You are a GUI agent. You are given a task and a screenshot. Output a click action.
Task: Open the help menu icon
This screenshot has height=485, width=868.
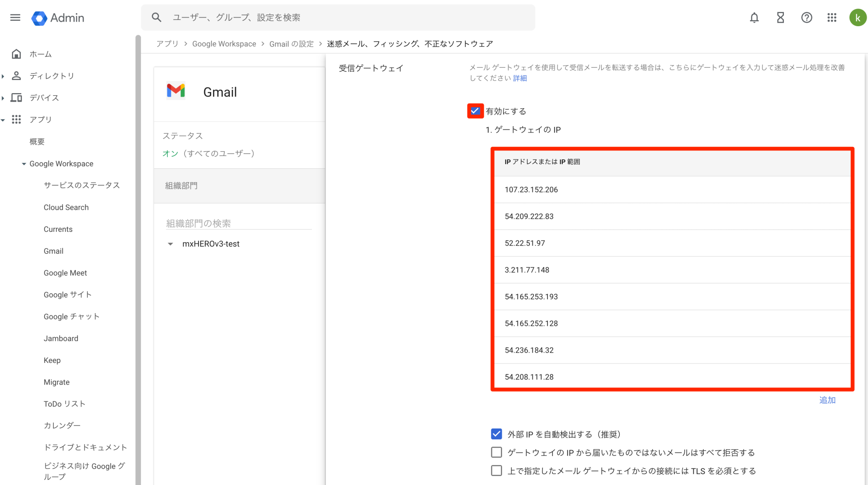coord(807,18)
